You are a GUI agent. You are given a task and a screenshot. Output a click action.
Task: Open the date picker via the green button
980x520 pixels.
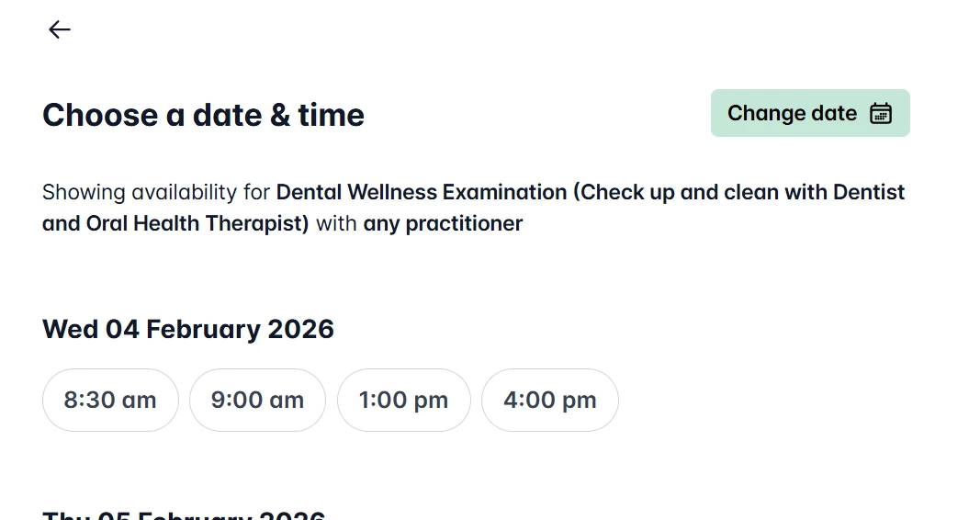coord(809,113)
